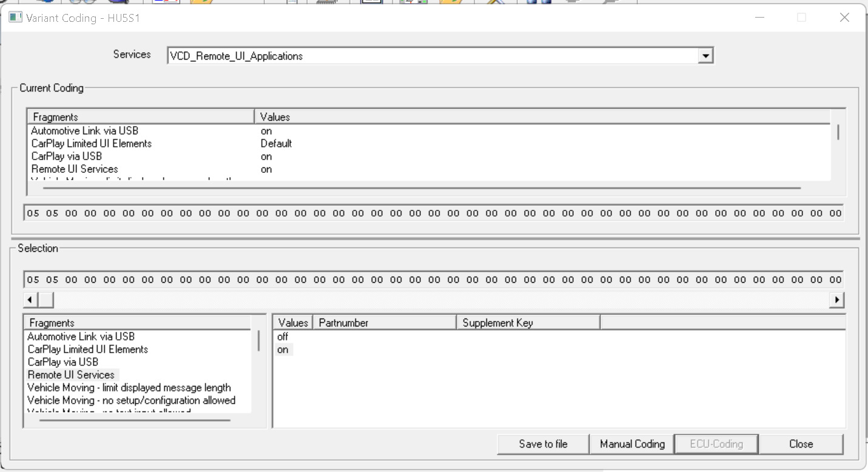The height and width of the screenshot is (472, 868).
Task: Click the Partnumber column header
Action: point(385,323)
